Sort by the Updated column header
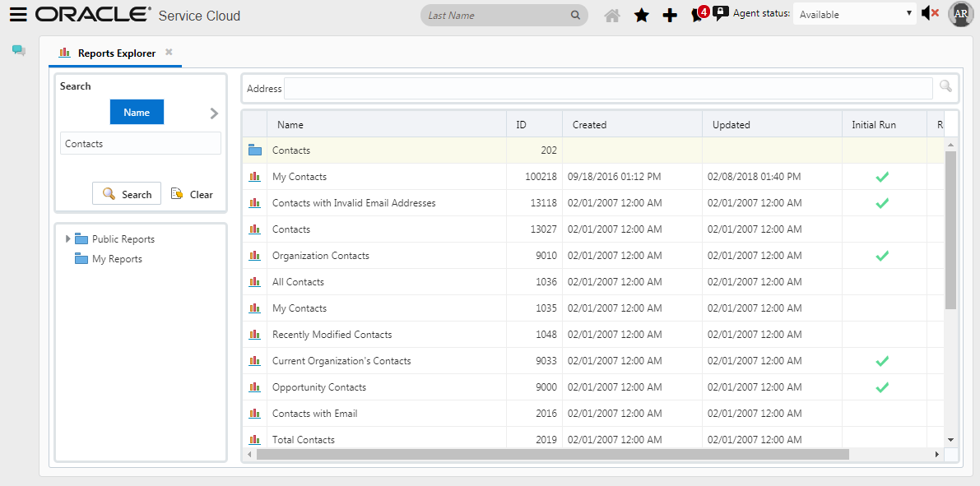The image size is (980, 486). point(773,124)
